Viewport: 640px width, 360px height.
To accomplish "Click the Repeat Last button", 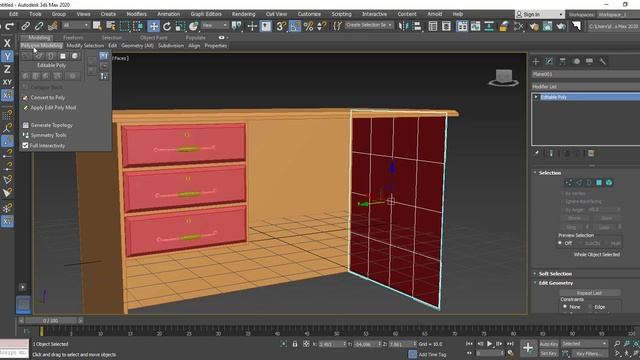I will pos(589,293).
